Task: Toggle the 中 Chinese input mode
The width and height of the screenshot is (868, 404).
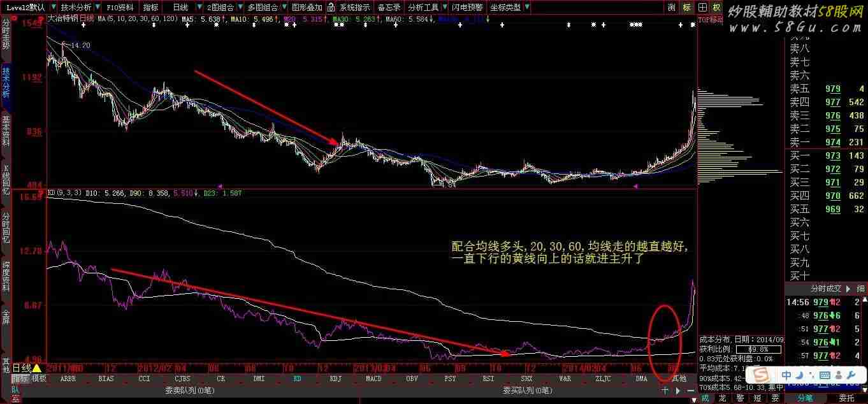Action: [788, 375]
